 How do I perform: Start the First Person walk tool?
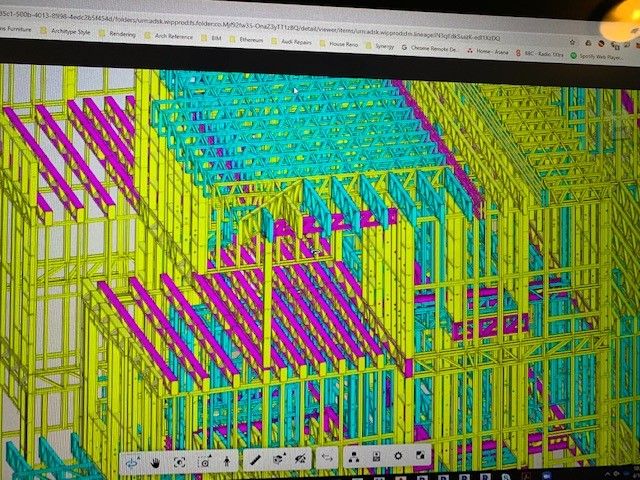[x=227, y=461]
